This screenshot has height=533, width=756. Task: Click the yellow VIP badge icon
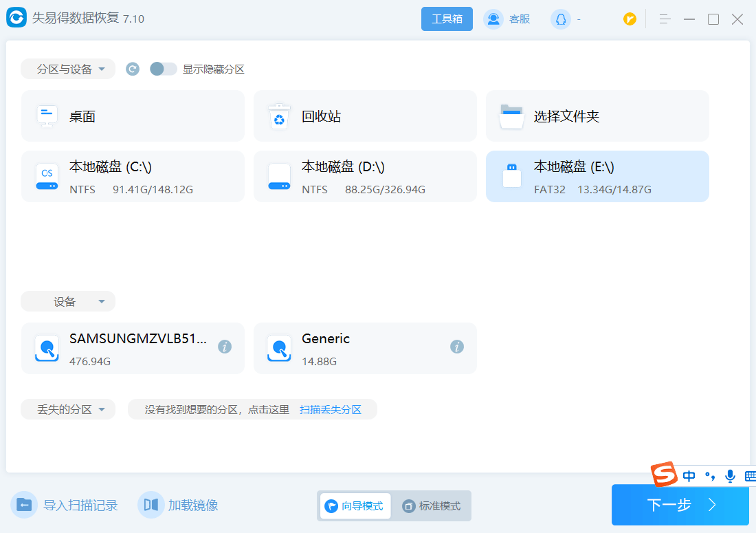point(630,19)
